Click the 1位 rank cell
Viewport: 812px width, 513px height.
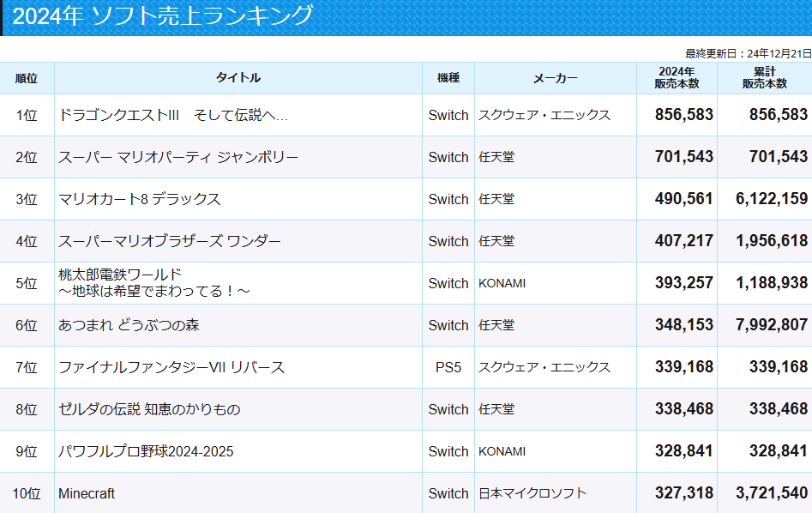27,115
